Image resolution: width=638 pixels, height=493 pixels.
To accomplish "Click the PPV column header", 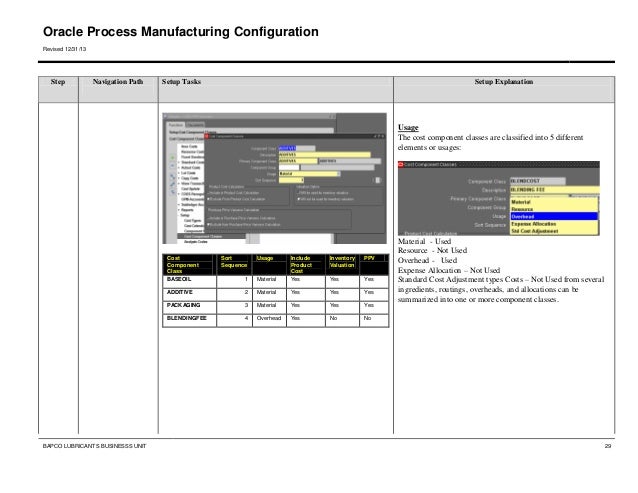I will 374,264.
